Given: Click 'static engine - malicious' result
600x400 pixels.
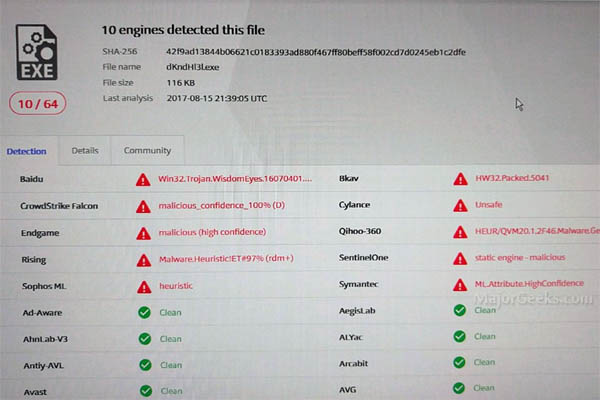Looking at the screenshot, I should tap(520, 257).
